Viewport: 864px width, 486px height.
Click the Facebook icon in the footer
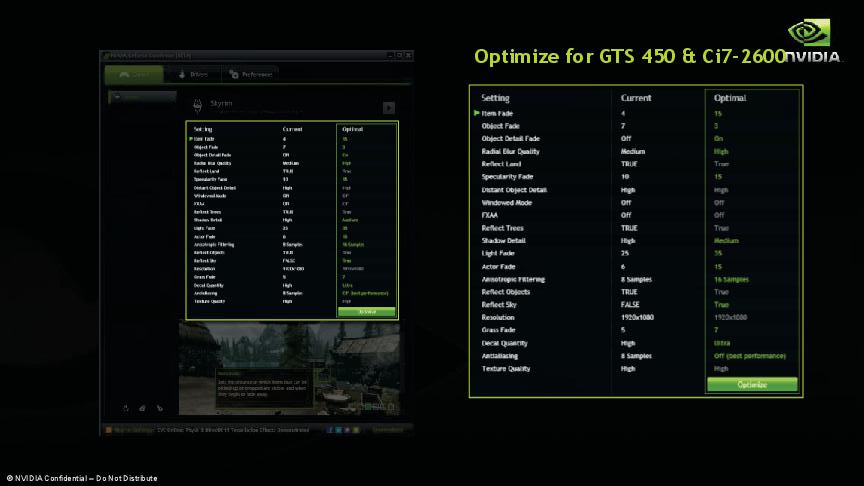coord(330,430)
